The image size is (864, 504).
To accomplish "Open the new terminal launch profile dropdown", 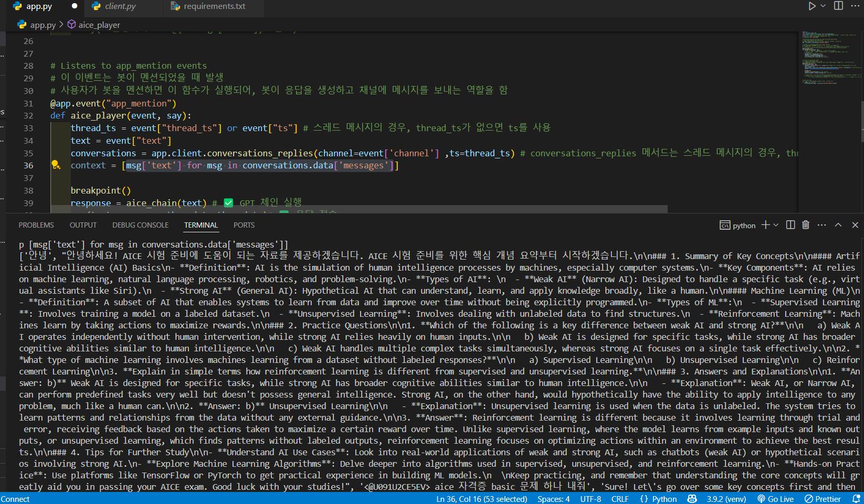I will click(776, 225).
